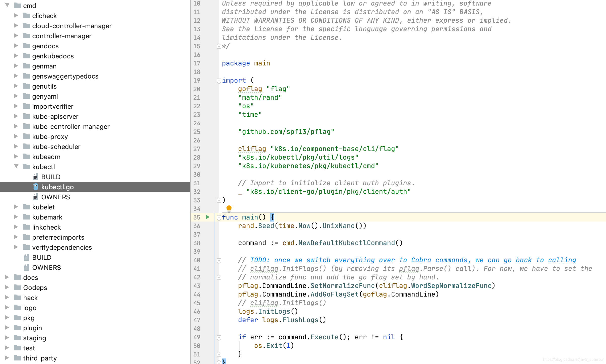The width and height of the screenshot is (606, 364).
Task: Click the cmd folder icon
Action: click(18, 6)
